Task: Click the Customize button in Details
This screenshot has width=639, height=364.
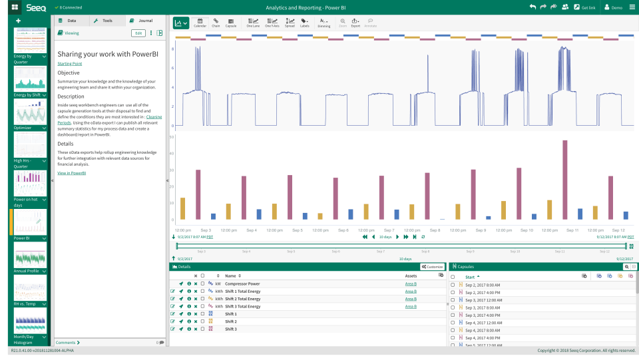Action: [433, 267]
